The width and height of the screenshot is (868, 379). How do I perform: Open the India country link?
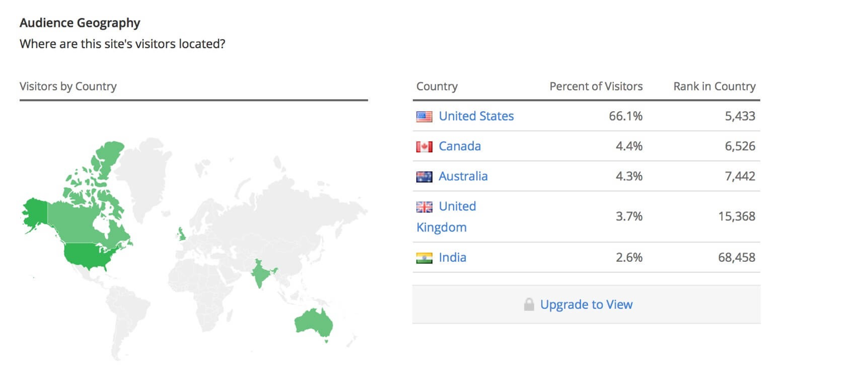point(452,257)
